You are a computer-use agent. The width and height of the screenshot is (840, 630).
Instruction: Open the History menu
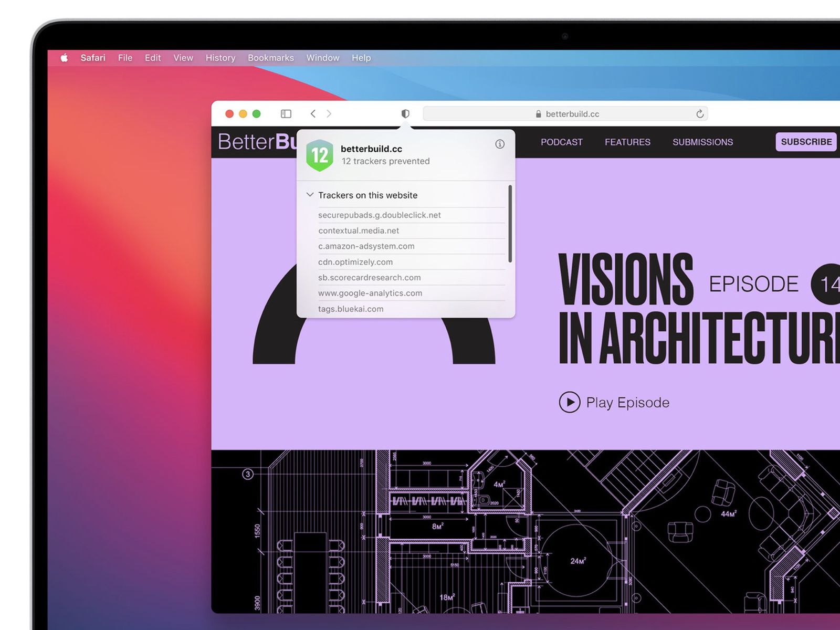click(x=220, y=58)
